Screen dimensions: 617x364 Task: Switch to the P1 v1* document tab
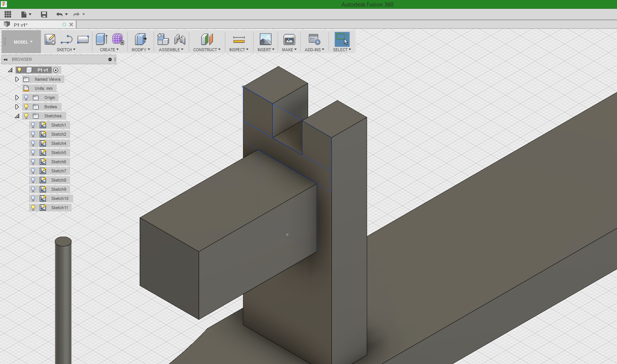21,25
